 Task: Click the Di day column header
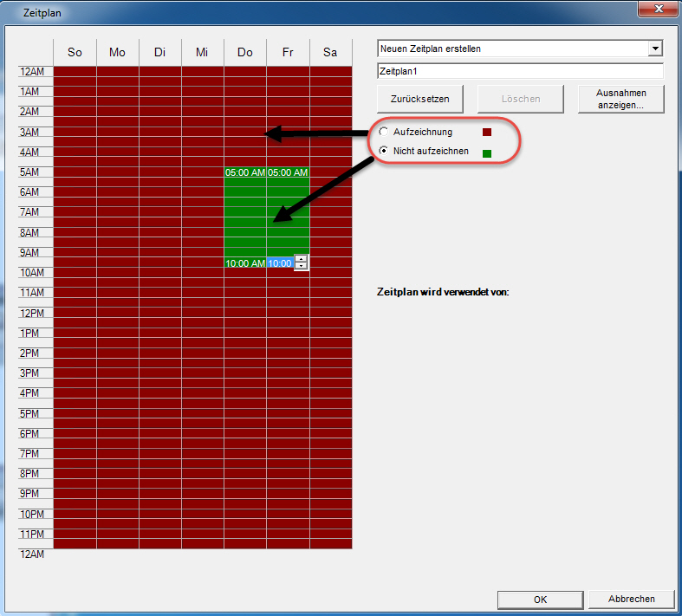(160, 53)
